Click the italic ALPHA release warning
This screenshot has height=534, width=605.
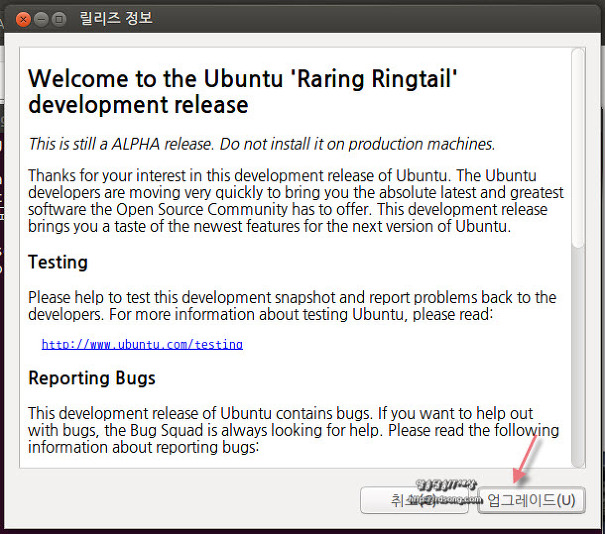261,144
